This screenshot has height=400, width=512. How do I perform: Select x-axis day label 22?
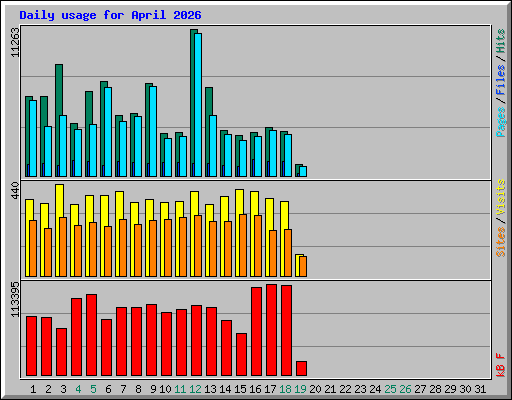click(345, 389)
